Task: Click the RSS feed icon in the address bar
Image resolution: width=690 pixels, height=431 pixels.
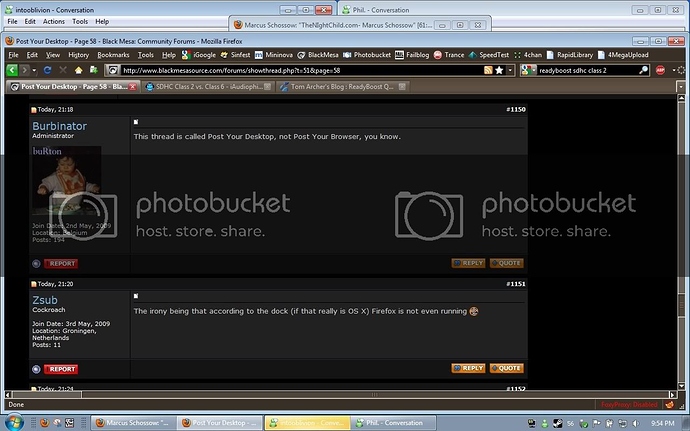Action: tap(488, 70)
